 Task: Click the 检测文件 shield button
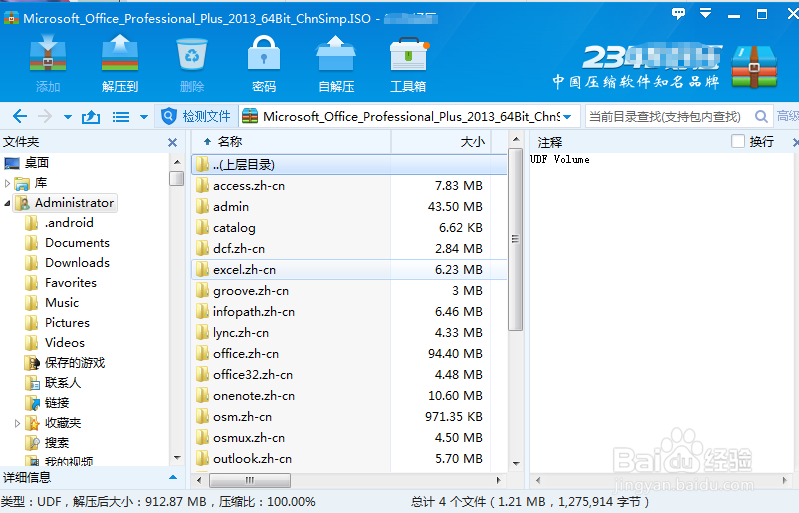click(x=196, y=117)
